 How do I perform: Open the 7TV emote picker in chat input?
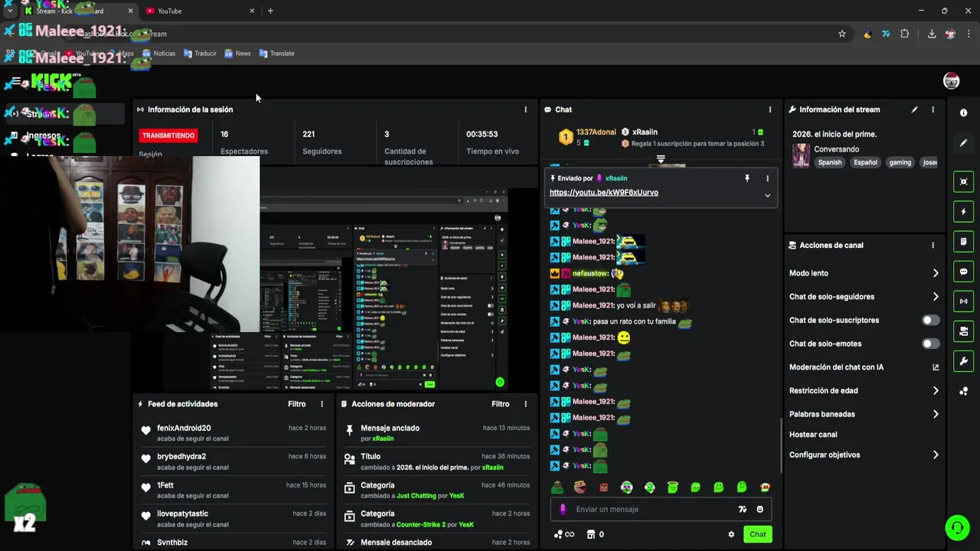pos(742,509)
